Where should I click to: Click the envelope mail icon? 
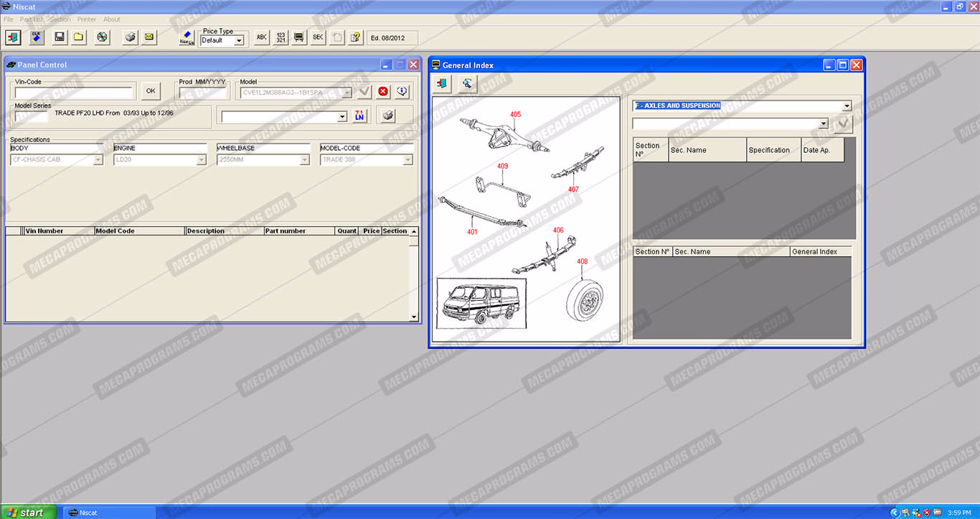pos(149,37)
